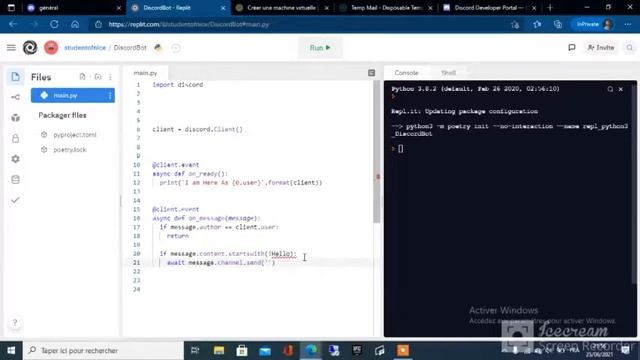Open Replit search magnifier at top right

pyautogui.click(x=629, y=48)
